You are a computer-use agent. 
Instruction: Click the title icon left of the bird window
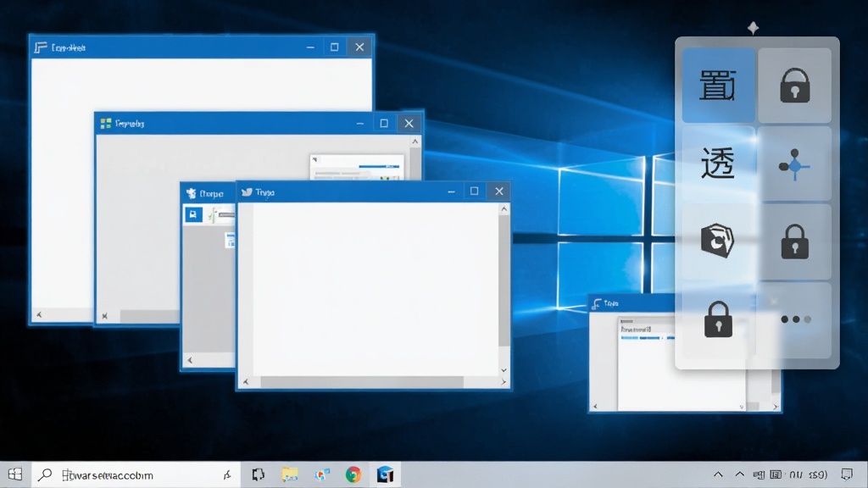(x=191, y=193)
